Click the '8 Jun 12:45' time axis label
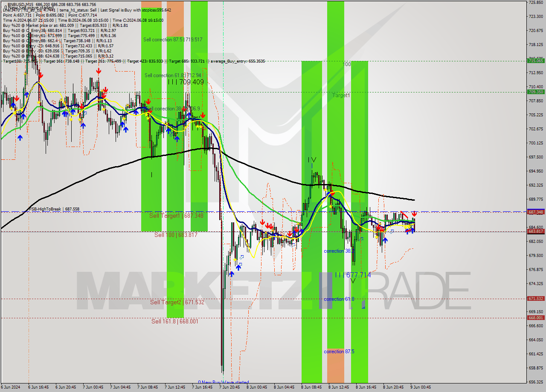Viewport: 546px width, 392px height. coord(340,387)
